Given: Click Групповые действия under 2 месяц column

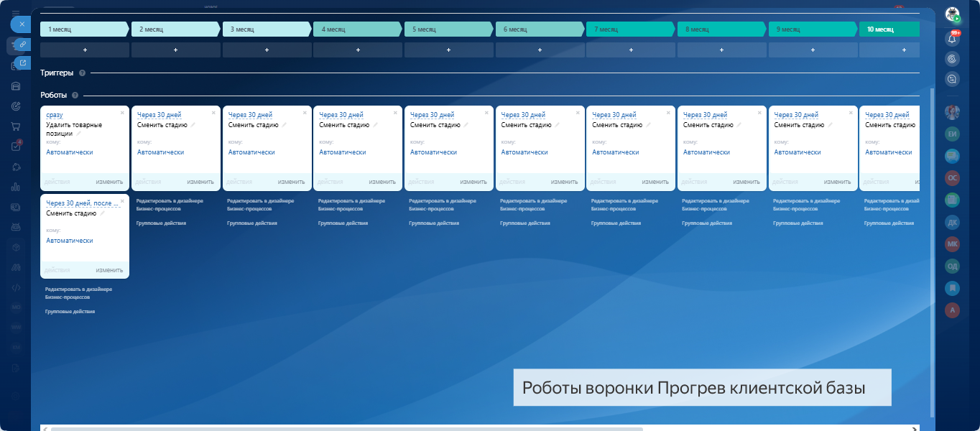Looking at the screenshot, I should (x=161, y=223).
